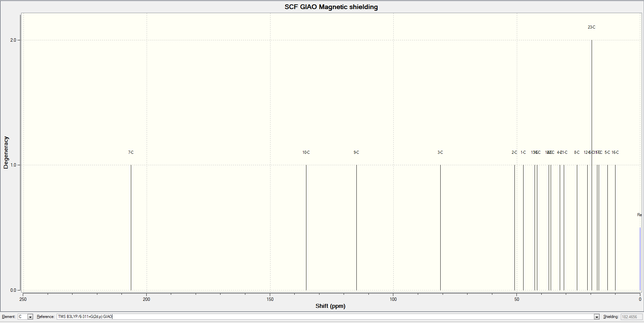Click into the Reference text field
644x323 pixels.
pos(325,317)
